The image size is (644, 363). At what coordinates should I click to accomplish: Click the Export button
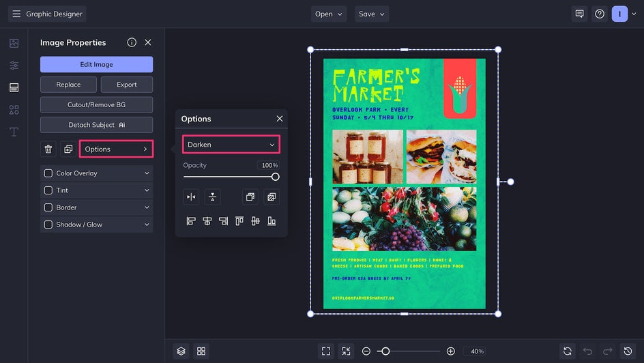click(126, 85)
